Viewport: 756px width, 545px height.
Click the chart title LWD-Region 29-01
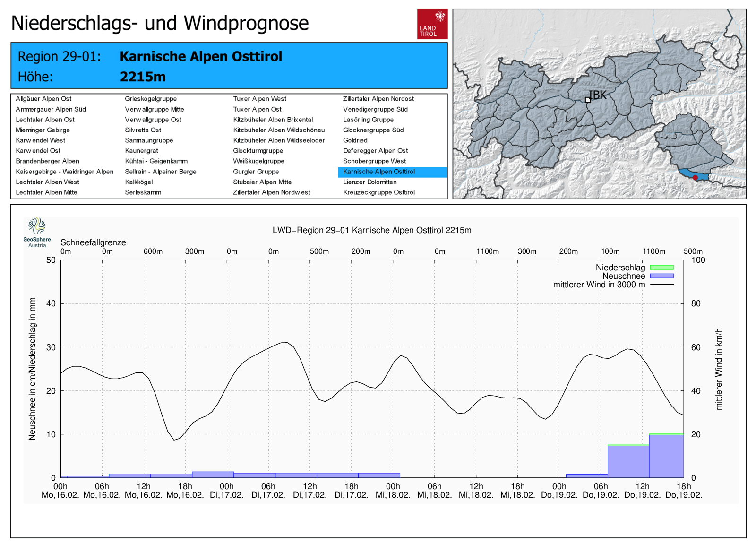[372, 230]
